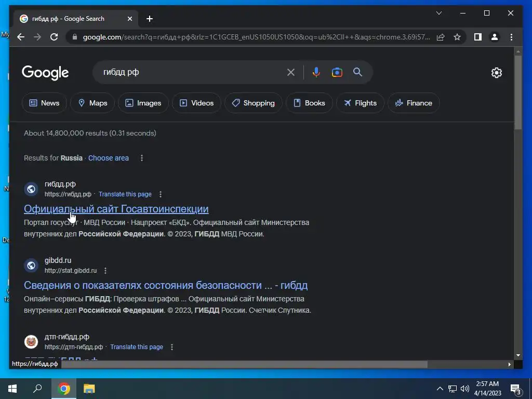Click the padlock site info icon
Viewport: 532px width, 399px height.
(x=75, y=37)
